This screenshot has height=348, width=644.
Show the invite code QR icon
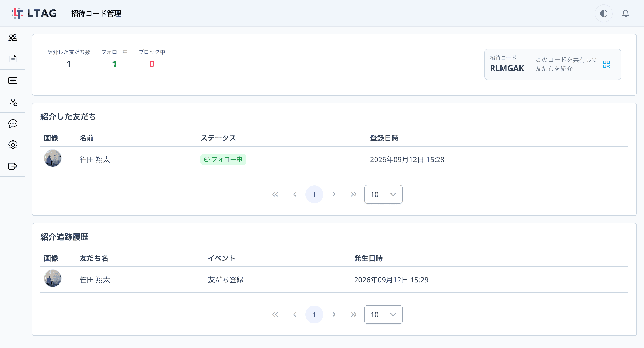pos(606,64)
